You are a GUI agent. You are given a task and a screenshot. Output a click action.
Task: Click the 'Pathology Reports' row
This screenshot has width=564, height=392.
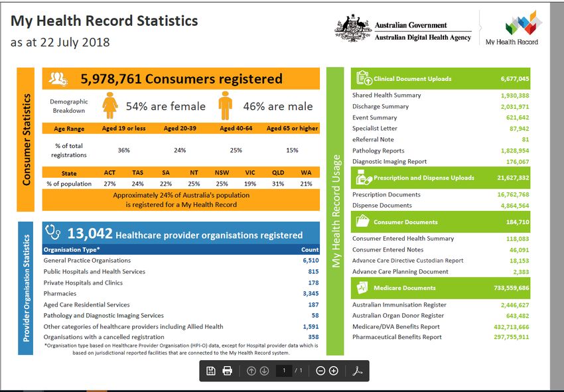tap(441, 151)
